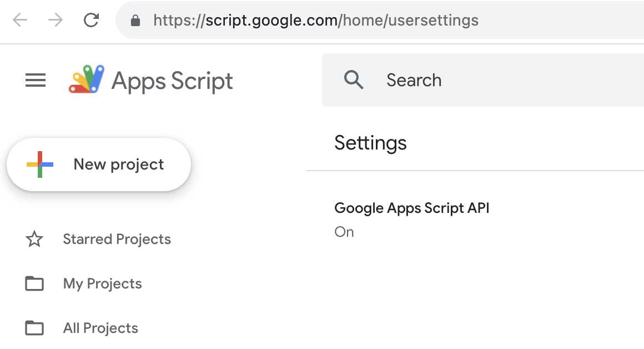The width and height of the screenshot is (644, 349).
Task: Click the Apps Script title text
Action: pos(172,81)
